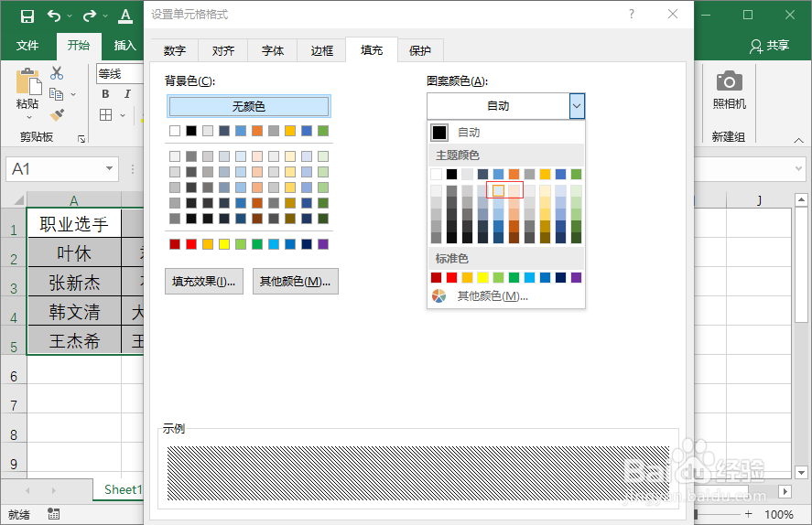Open the Undo history dropdown arrow
This screenshot has width=812, height=525.
(x=70, y=16)
